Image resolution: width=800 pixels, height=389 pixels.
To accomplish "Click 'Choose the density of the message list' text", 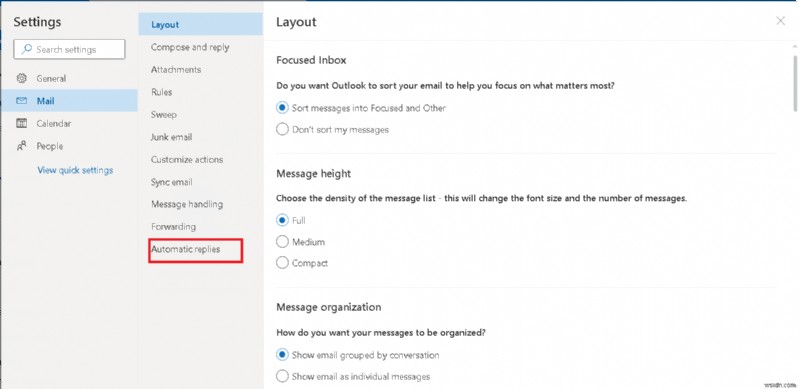I will (482, 198).
